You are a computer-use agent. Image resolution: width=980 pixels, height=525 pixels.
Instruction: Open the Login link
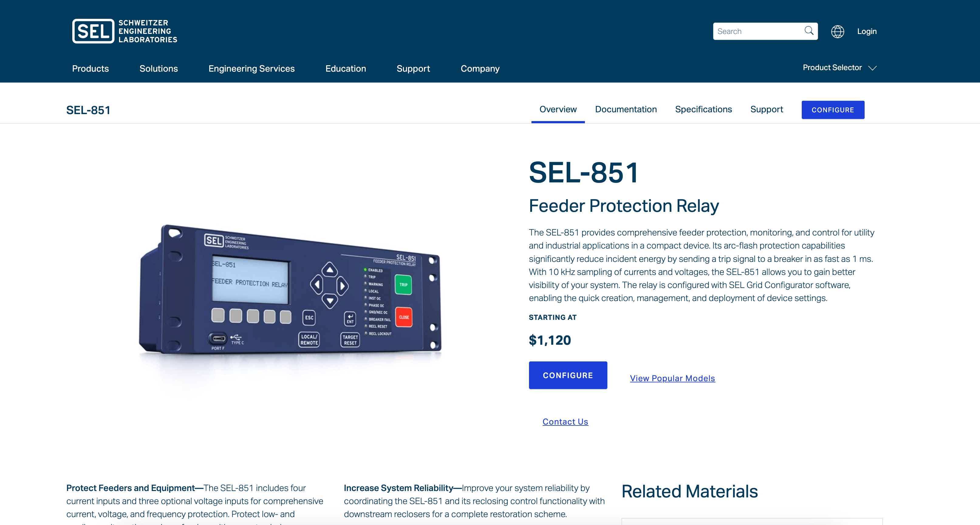pos(867,32)
